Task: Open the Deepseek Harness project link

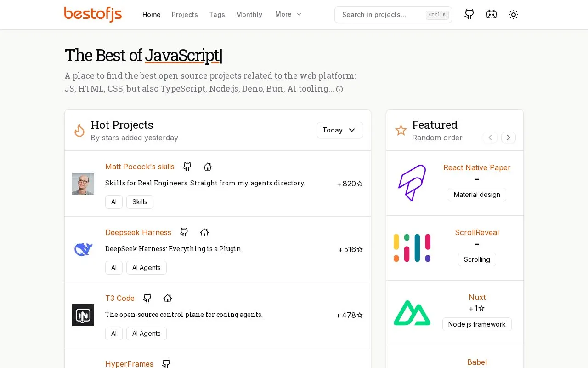Action: [x=138, y=232]
